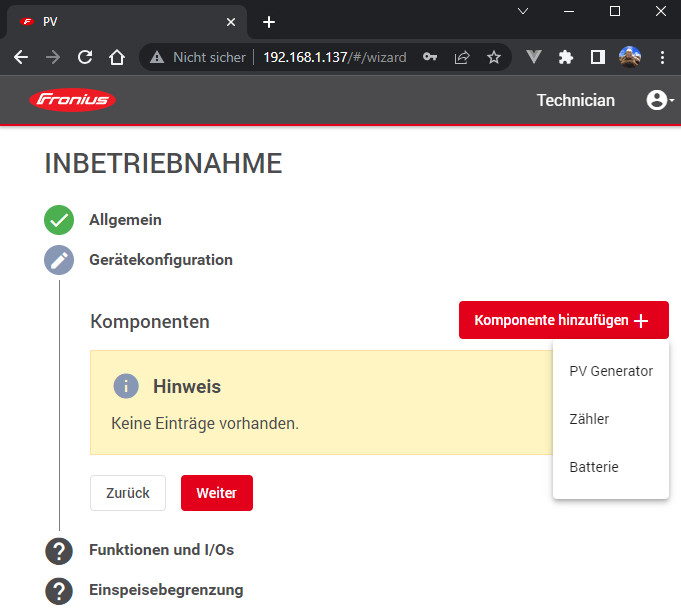Click the Komponente hinzufügen button
This screenshot has width=681, height=614.
coord(563,320)
